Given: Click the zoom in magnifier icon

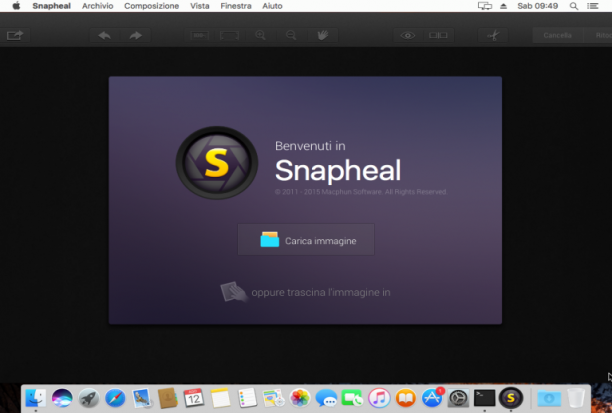Looking at the screenshot, I should pyautogui.click(x=260, y=36).
